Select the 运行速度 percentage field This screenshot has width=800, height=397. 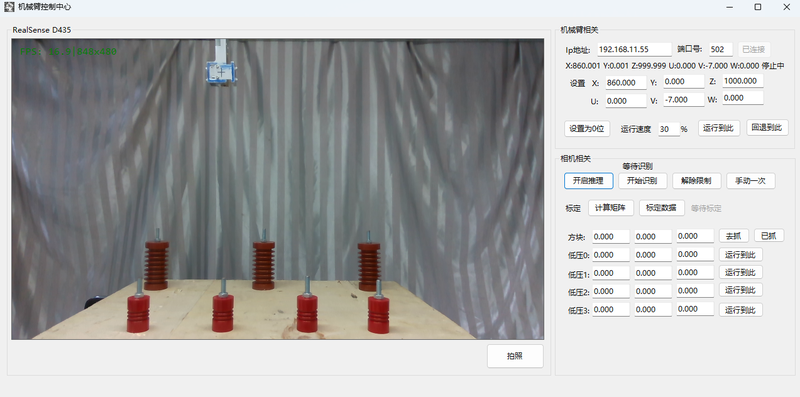[x=668, y=129]
